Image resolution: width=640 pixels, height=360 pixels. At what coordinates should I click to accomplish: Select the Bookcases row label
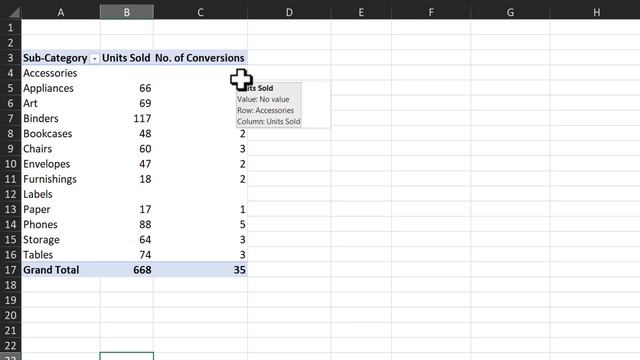point(48,133)
